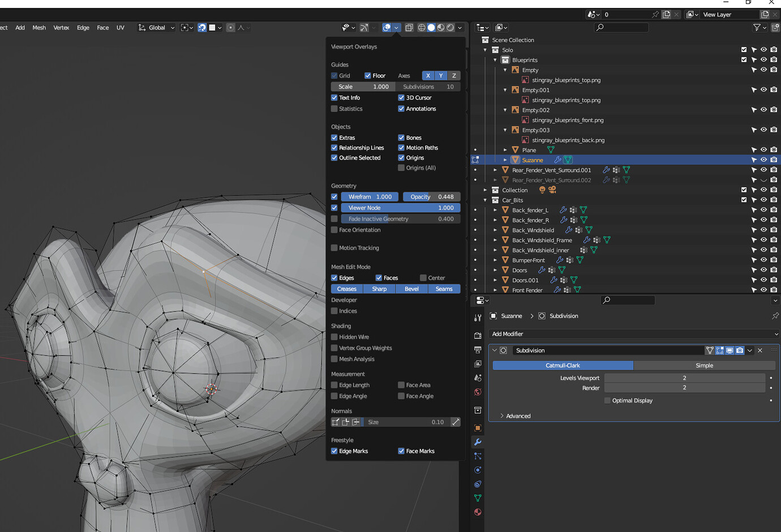Image resolution: width=781 pixels, height=532 pixels.
Task: Adjust the normals Size slider
Action: 406,422
